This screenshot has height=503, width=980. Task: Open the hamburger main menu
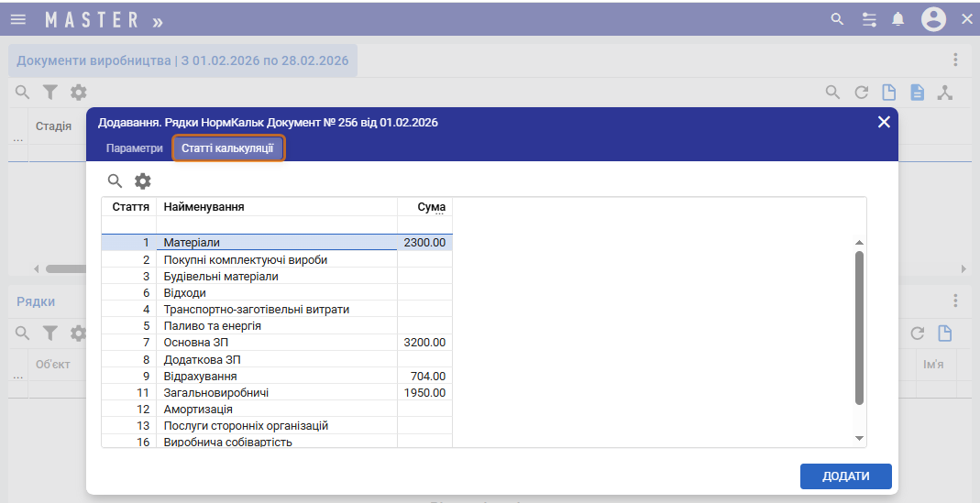click(18, 19)
